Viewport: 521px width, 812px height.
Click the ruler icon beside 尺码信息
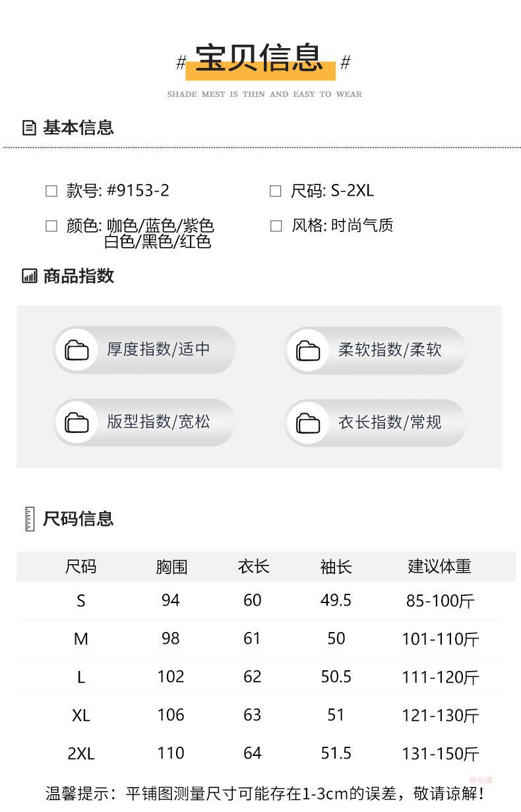pyautogui.click(x=29, y=519)
